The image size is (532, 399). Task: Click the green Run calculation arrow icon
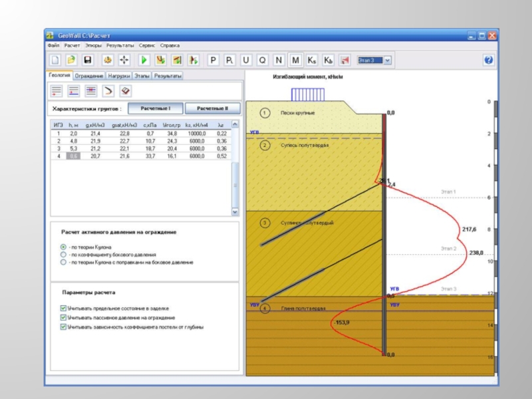point(144,61)
